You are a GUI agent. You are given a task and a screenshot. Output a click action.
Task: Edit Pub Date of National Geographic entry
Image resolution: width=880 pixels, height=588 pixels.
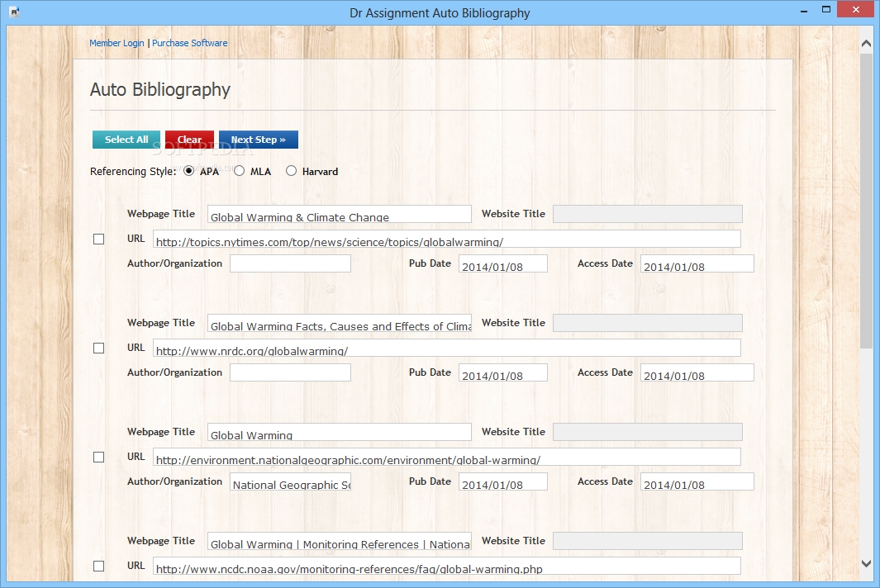(503, 481)
